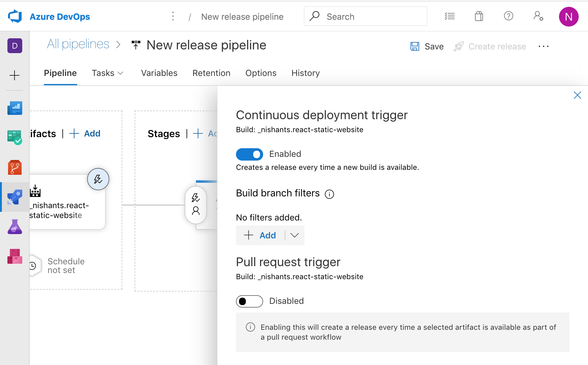Click the Azure DevOps logo icon
The image size is (588, 365).
[x=15, y=16]
